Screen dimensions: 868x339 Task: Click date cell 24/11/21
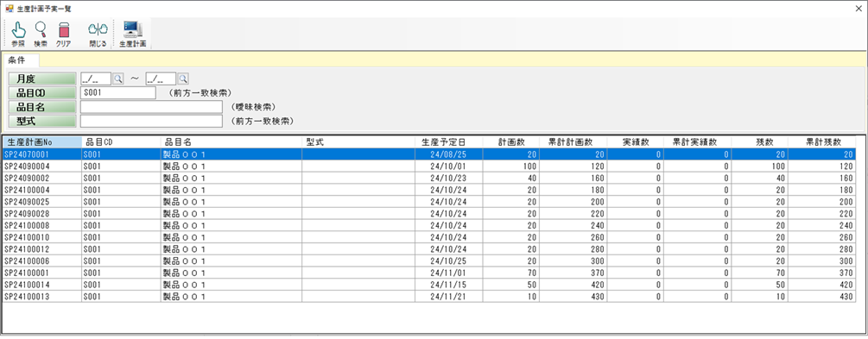pyautogui.click(x=448, y=297)
